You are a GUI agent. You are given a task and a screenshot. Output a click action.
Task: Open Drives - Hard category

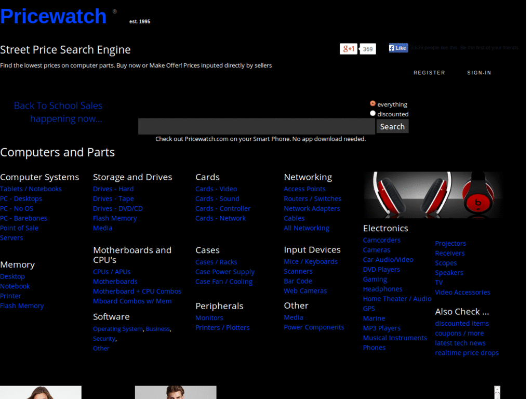113,189
